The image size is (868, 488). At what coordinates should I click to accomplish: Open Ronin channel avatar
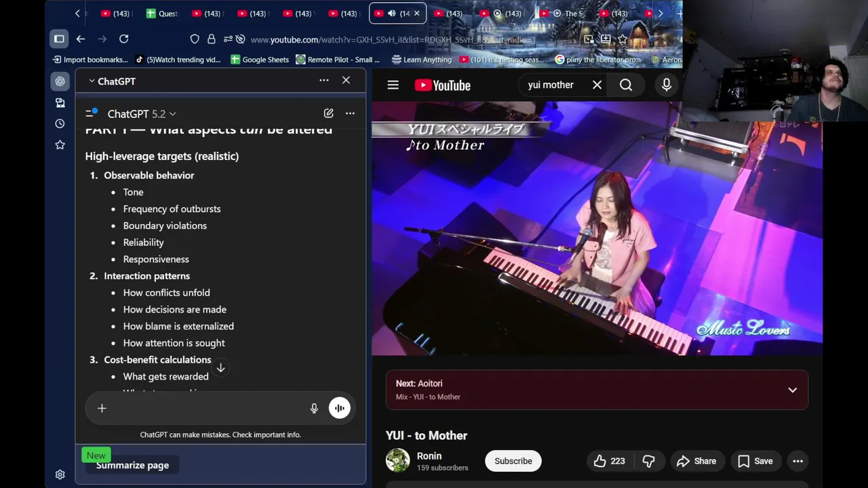397,460
